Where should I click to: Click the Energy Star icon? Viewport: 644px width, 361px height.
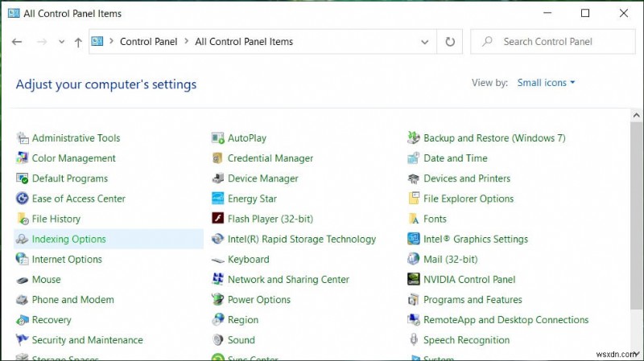click(217, 199)
